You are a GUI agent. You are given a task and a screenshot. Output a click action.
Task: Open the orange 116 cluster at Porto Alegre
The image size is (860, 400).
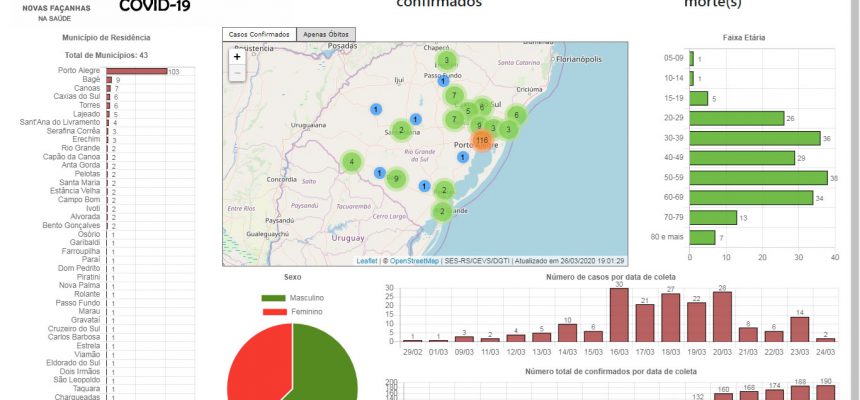click(482, 140)
